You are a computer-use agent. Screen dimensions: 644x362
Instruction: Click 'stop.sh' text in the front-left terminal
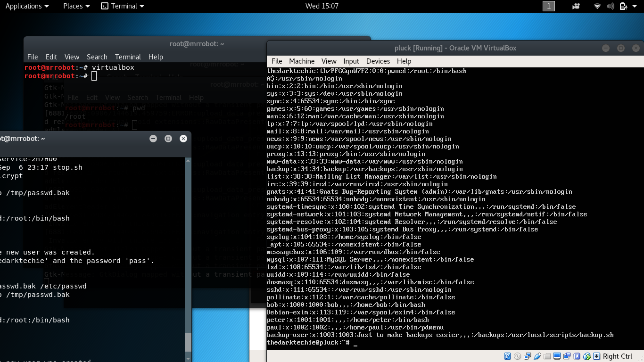pos(67,167)
